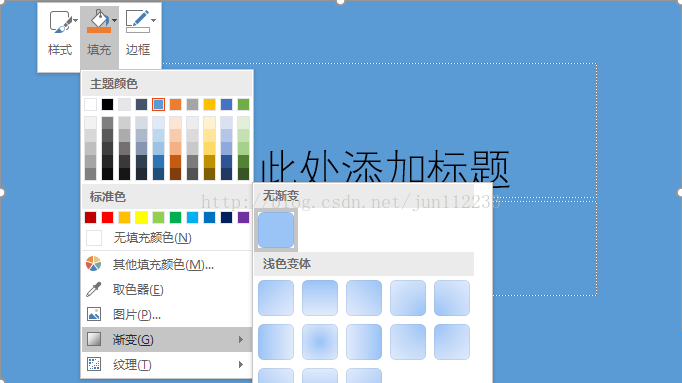Select gold theme color swatch

point(209,104)
